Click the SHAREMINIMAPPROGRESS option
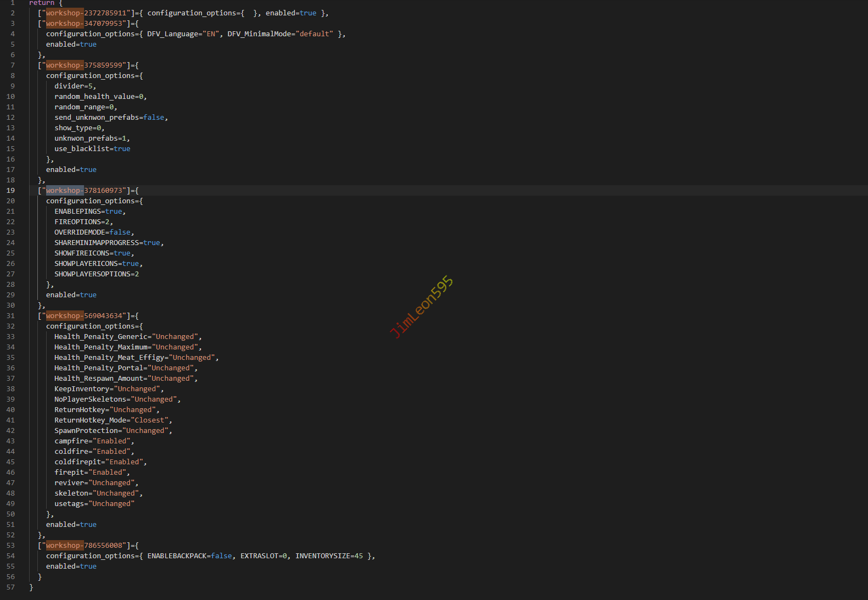The width and height of the screenshot is (868, 600). pyautogui.click(x=97, y=243)
